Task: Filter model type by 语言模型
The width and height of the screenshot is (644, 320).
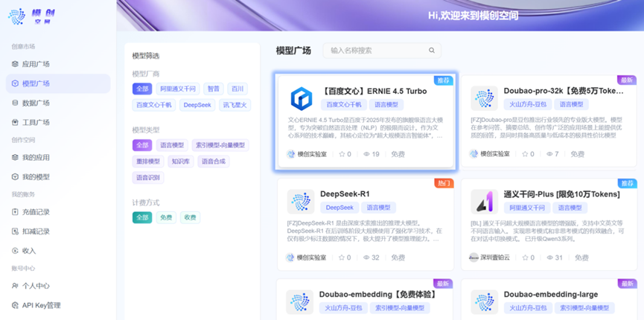Action: tap(172, 145)
